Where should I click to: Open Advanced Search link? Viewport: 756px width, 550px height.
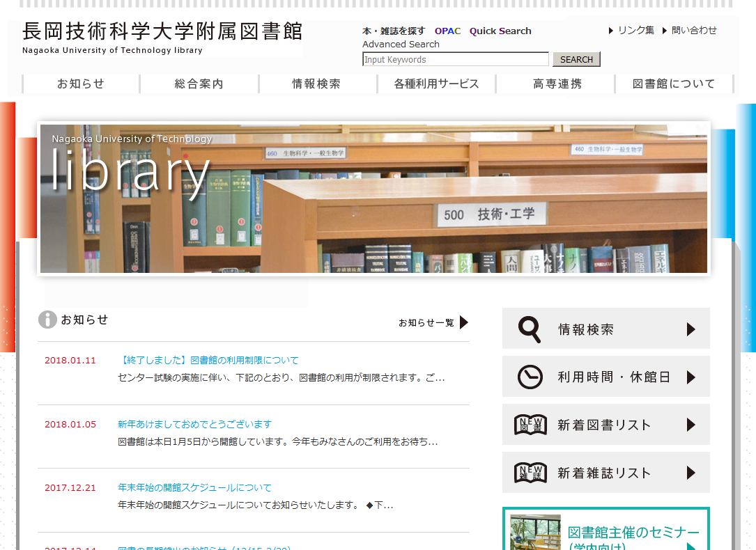(401, 45)
